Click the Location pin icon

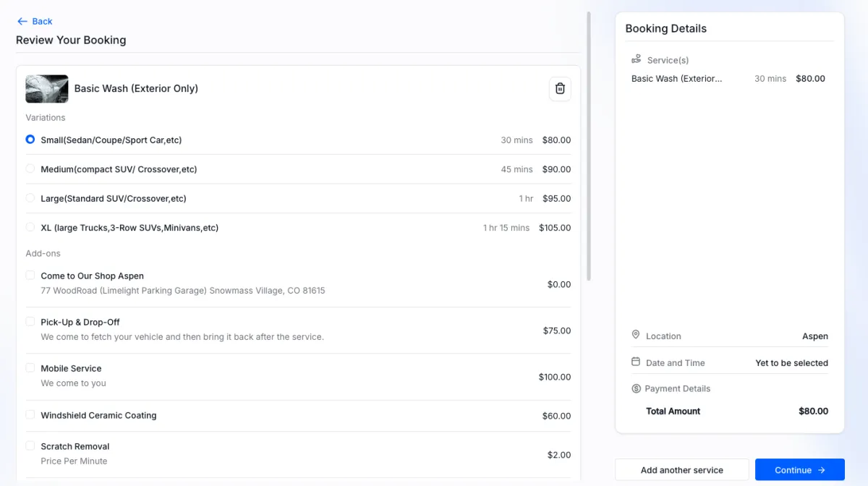click(x=636, y=336)
